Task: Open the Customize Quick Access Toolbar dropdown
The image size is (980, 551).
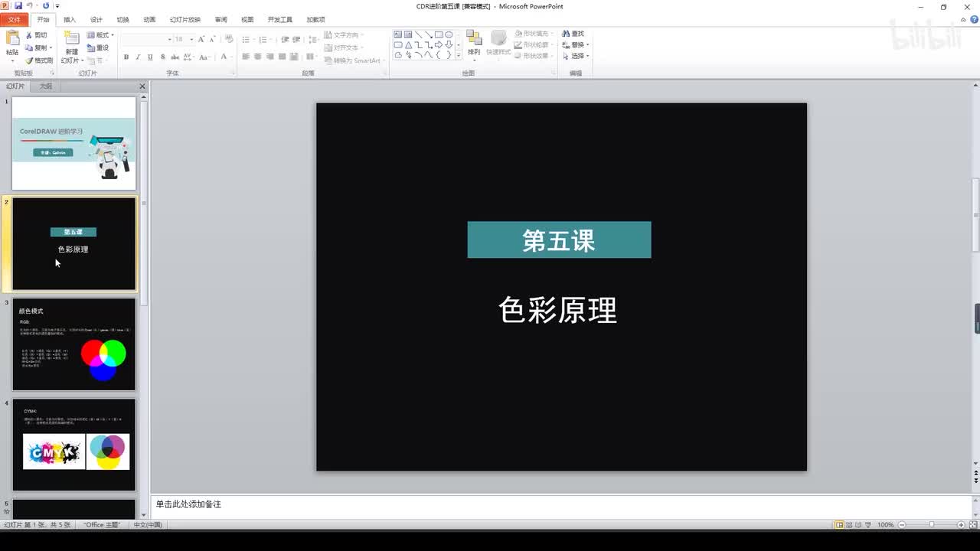Action: (x=57, y=6)
